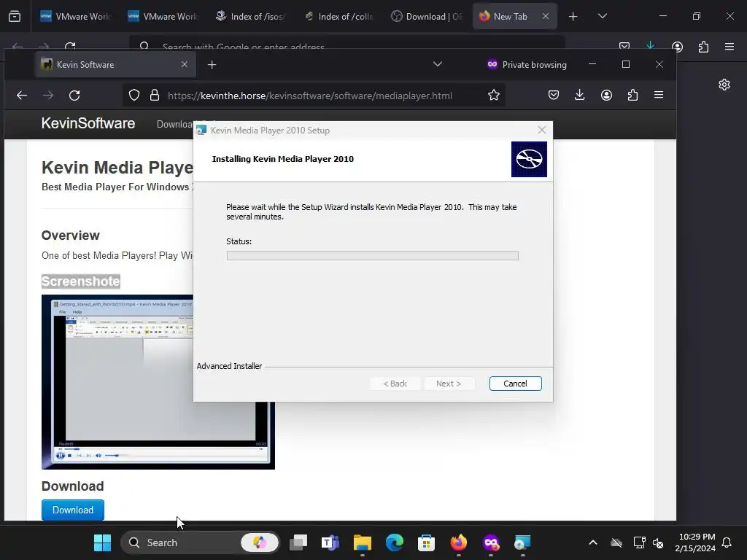Click the OneDrive cloud tray icon

[x=616, y=542]
